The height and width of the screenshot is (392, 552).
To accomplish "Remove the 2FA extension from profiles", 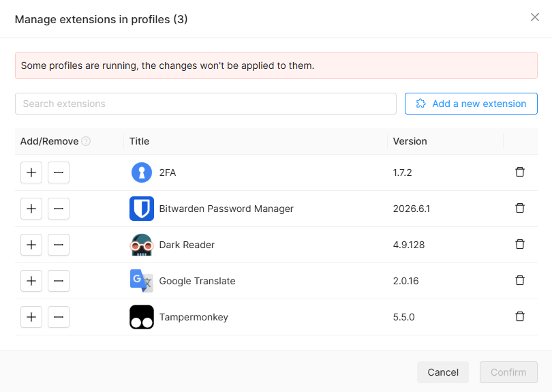I will tap(59, 172).
